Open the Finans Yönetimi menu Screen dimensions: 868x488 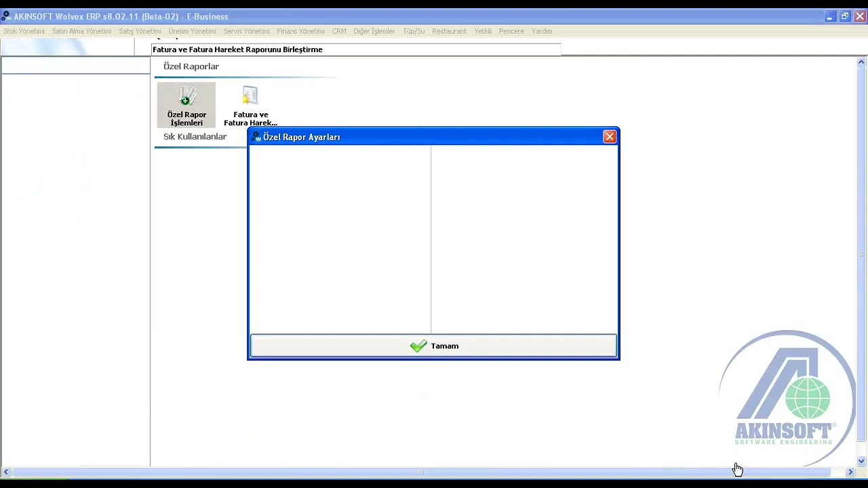(x=300, y=31)
